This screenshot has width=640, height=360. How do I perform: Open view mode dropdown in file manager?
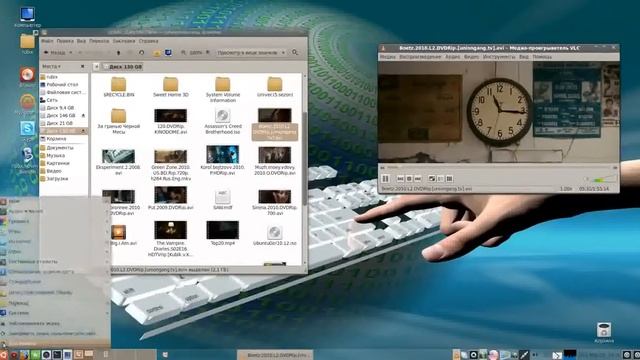click(x=251, y=53)
